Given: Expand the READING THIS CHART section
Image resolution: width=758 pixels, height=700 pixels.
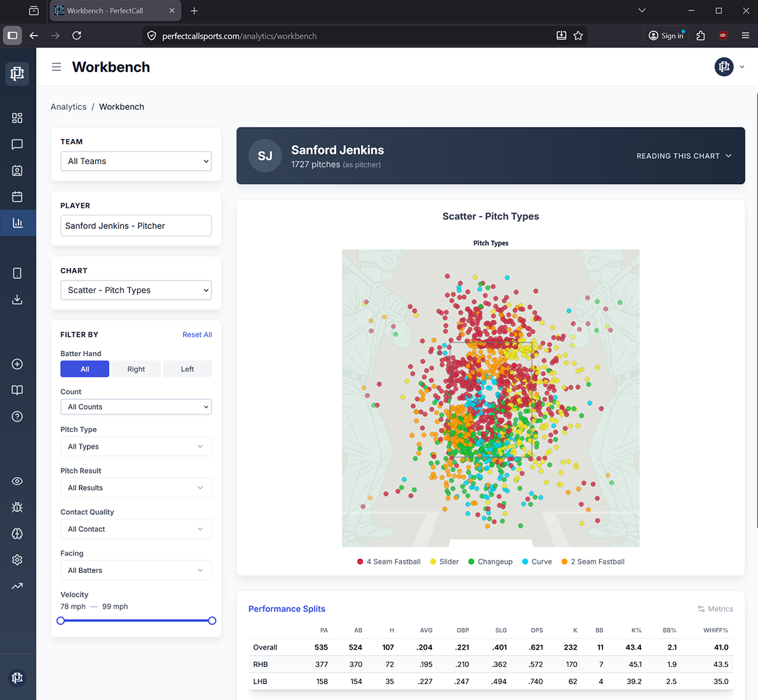Looking at the screenshot, I should click(x=684, y=156).
